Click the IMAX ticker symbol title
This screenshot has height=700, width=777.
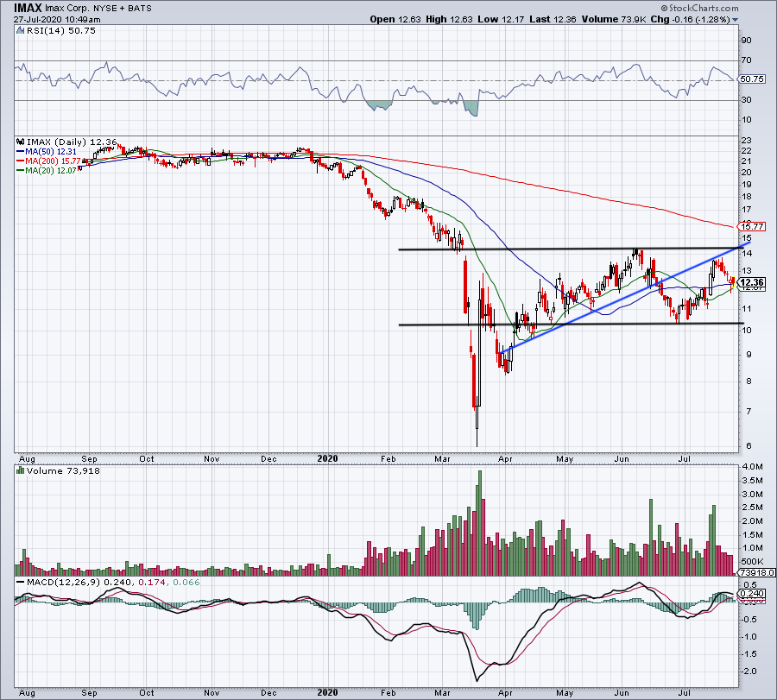tap(28, 8)
